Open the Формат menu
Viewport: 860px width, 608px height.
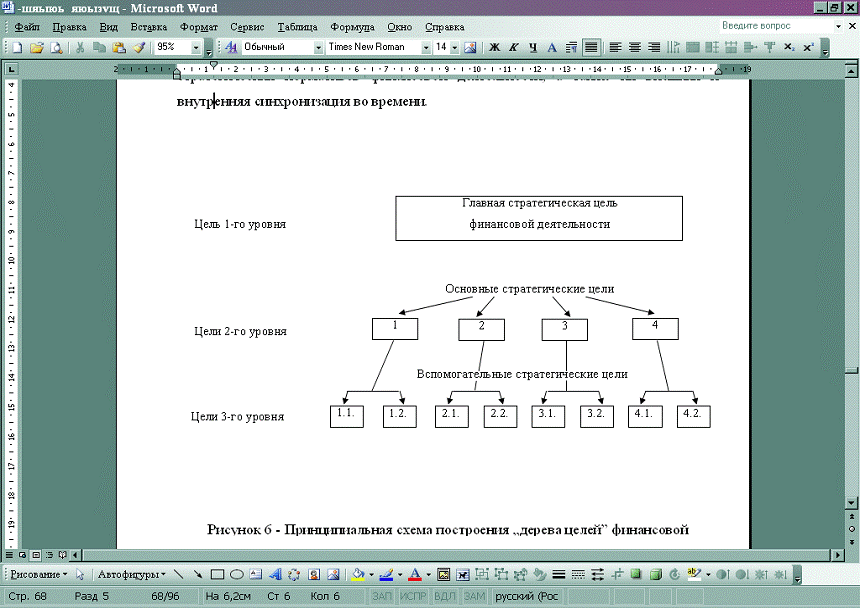(x=198, y=26)
